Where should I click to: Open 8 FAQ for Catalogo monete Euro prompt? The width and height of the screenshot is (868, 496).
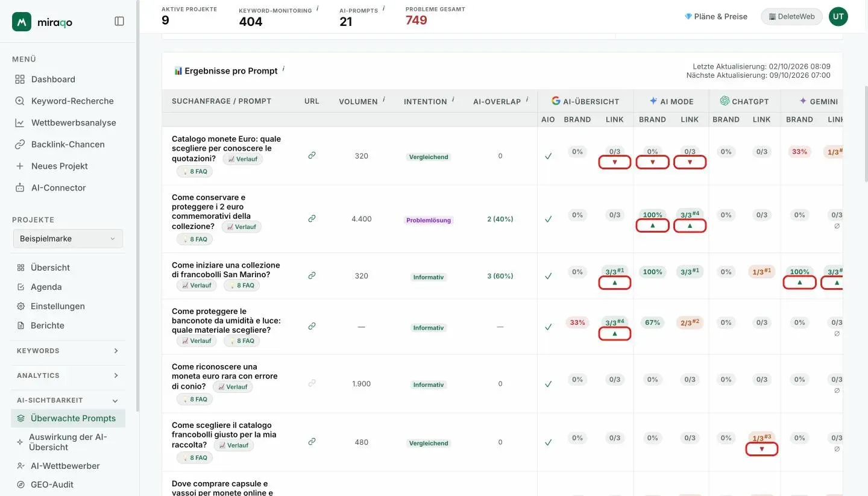tap(195, 171)
